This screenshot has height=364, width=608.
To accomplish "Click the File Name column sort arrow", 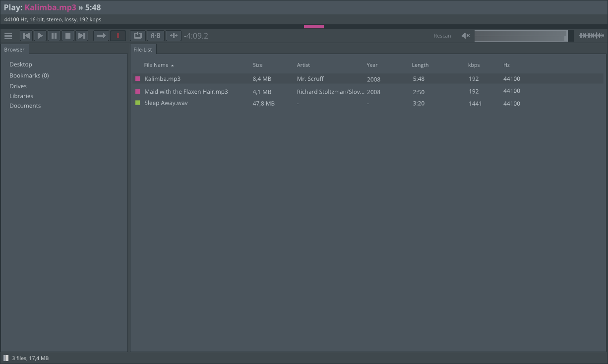I will pyautogui.click(x=173, y=65).
